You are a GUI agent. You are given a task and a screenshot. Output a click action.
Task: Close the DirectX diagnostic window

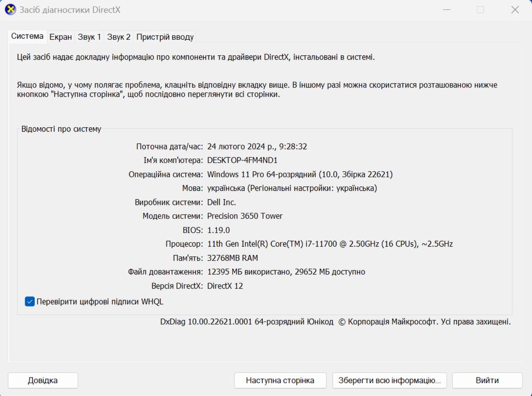[x=515, y=10]
